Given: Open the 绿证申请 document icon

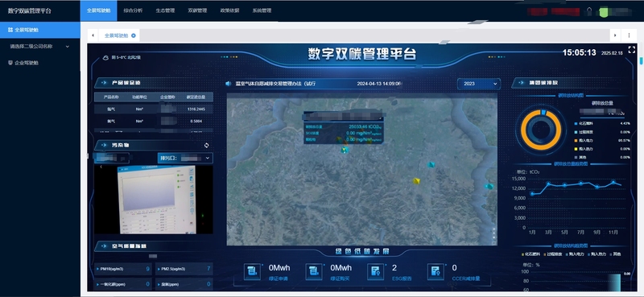Looking at the screenshot, I should coord(252,272).
